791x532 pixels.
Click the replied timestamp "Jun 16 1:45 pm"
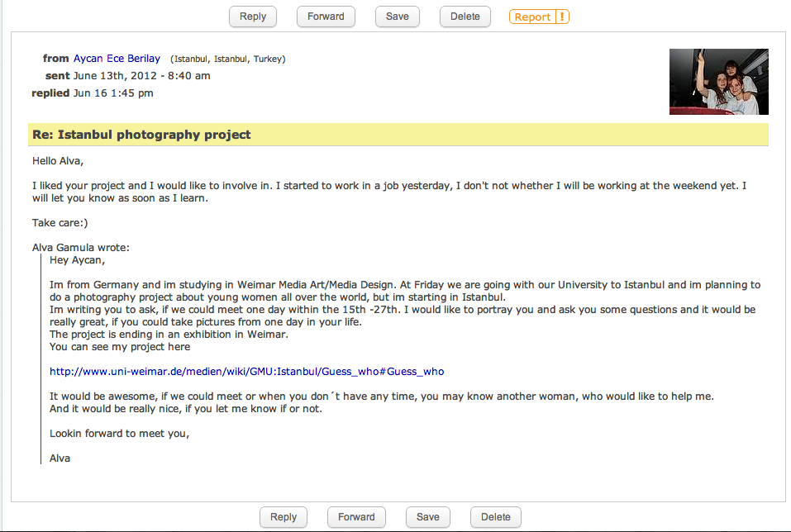pos(113,93)
